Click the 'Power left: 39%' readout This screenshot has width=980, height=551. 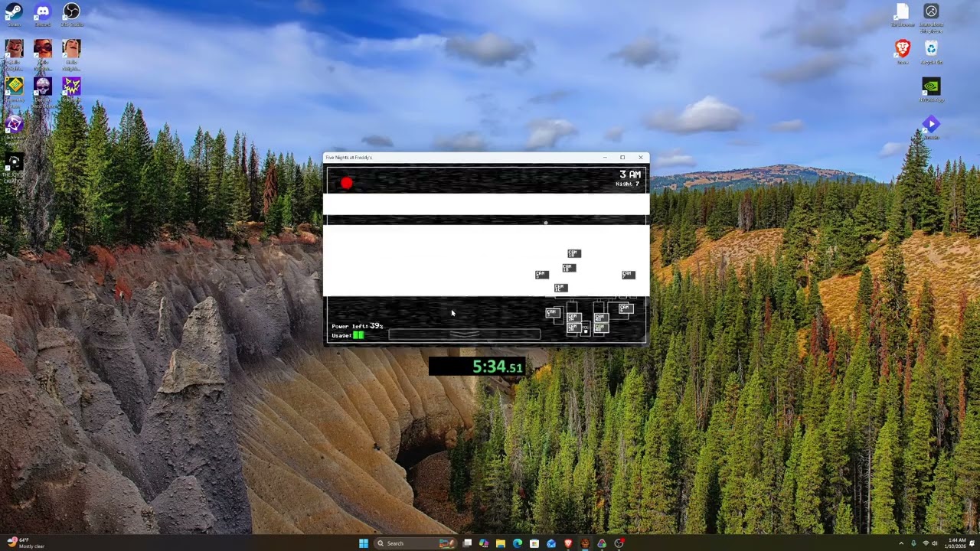coord(357,326)
